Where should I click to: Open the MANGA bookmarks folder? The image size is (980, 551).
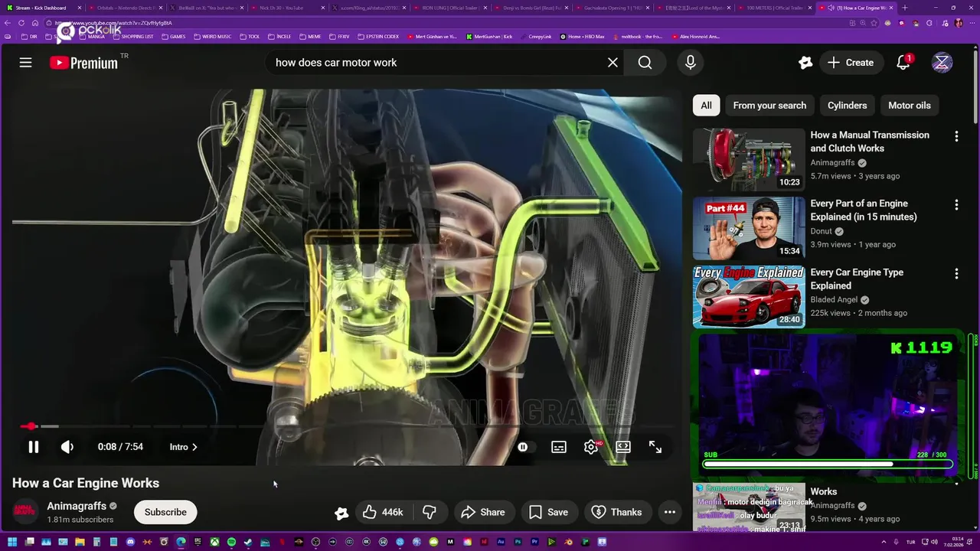click(92, 36)
